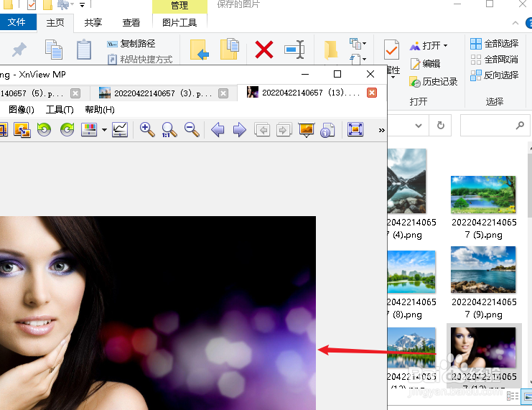
Task: Expand the address bar history dropdown
Action: pyautogui.click(x=419, y=126)
